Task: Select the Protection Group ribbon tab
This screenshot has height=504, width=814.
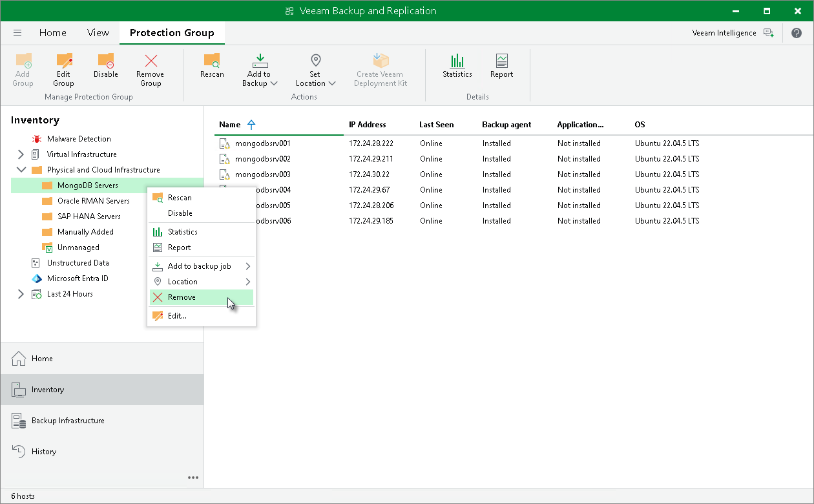Action: [x=172, y=33]
